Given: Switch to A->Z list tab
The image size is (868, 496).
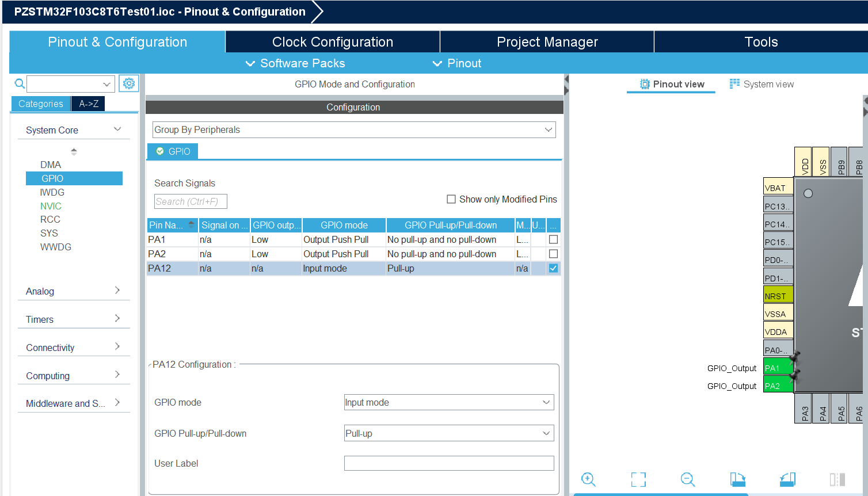Looking at the screenshot, I should (89, 104).
